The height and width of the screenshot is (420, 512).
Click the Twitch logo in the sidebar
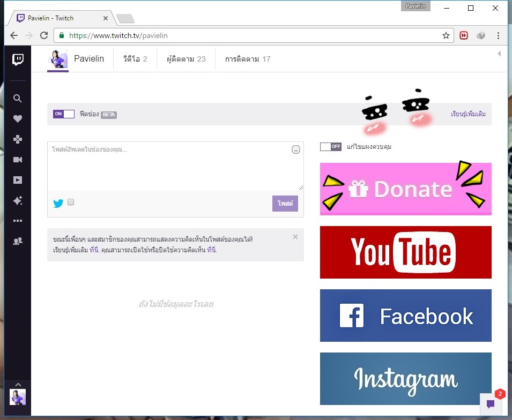pyautogui.click(x=18, y=59)
